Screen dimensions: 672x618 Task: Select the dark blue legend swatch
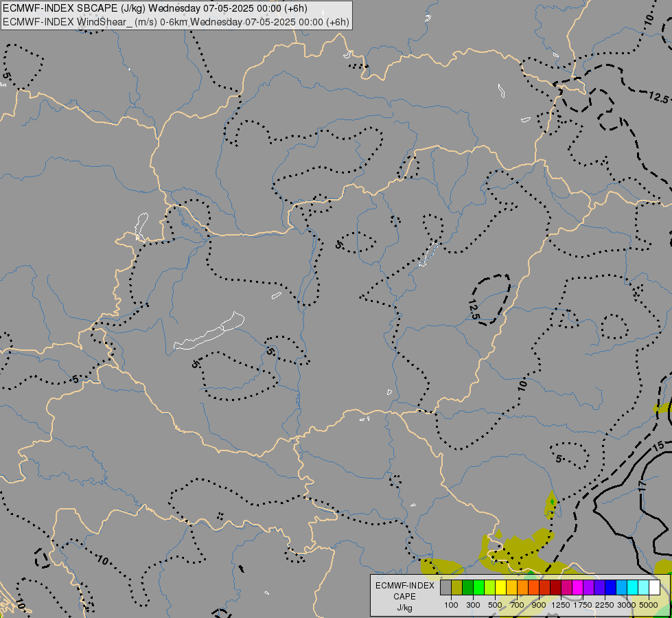click(x=611, y=587)
